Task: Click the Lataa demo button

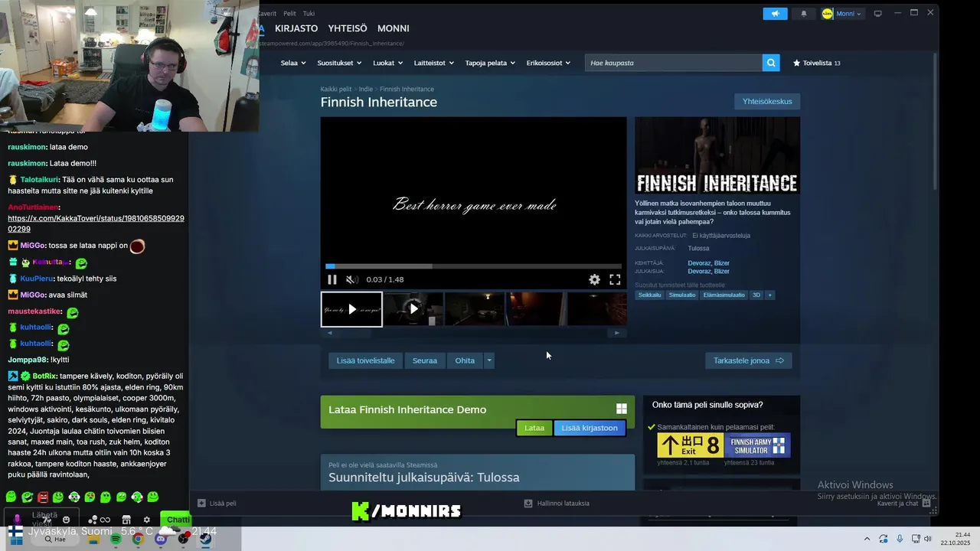Action: tap(534, 428)
